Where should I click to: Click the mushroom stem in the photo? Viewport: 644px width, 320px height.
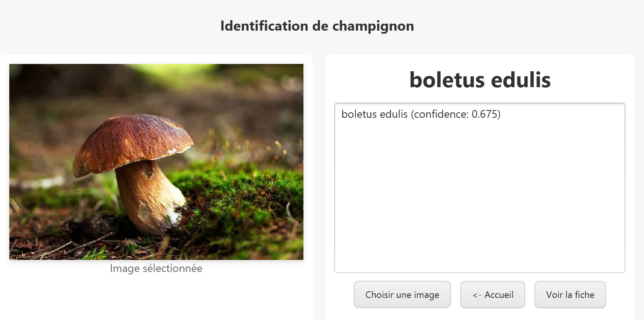(x=147, y=194)
